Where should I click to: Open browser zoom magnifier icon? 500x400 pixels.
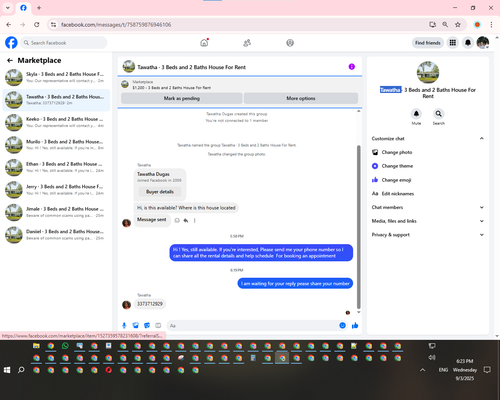(445, 25)
